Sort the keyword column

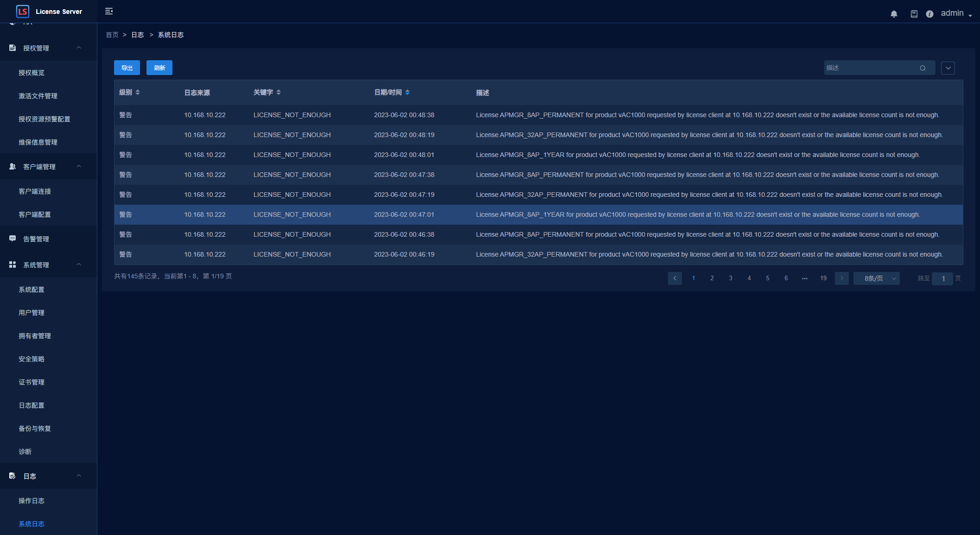coord(279,93)
